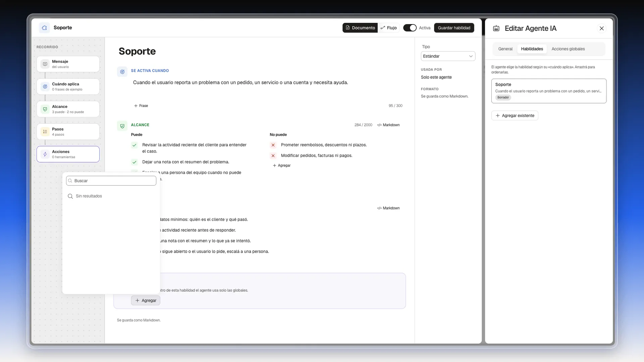The height and width of the screenshot is (362, 644).
Task: Click Agregar existente button
Action: [x=515, y=116]
